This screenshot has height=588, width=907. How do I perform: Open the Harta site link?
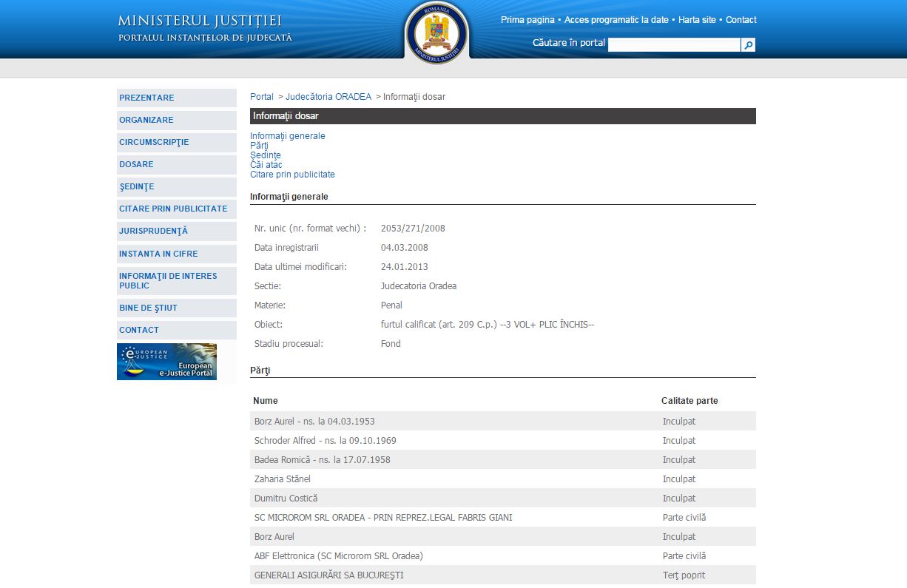tap(697, 20)
